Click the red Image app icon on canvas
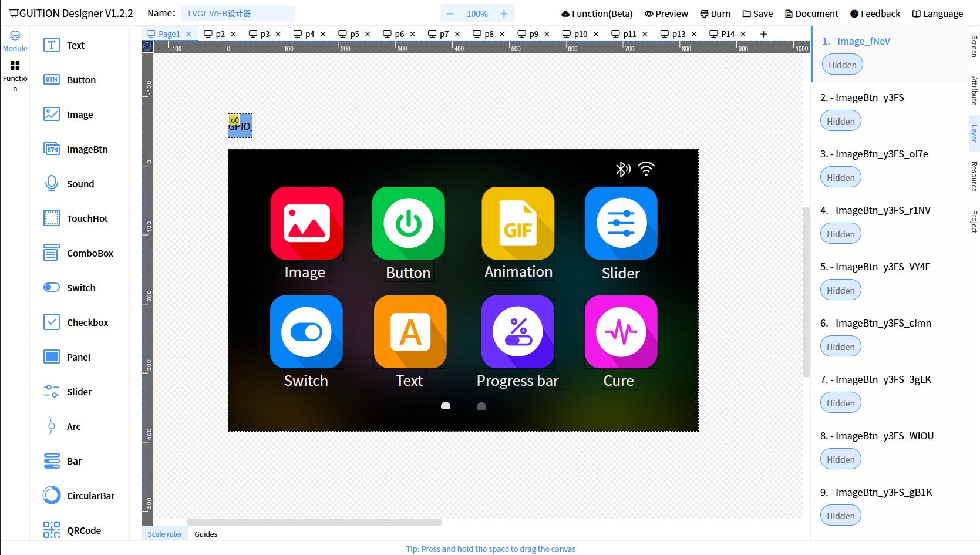 tap(307, 223)
